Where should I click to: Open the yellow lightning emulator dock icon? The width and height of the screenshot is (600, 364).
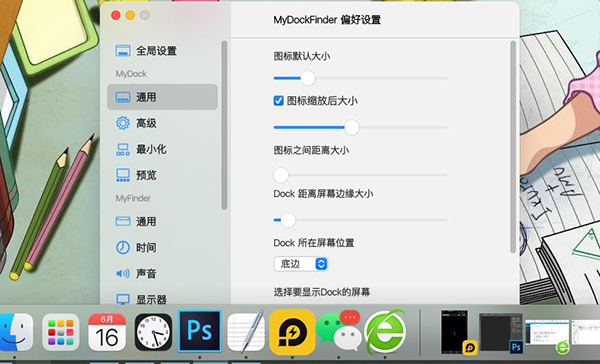point(292,332)
